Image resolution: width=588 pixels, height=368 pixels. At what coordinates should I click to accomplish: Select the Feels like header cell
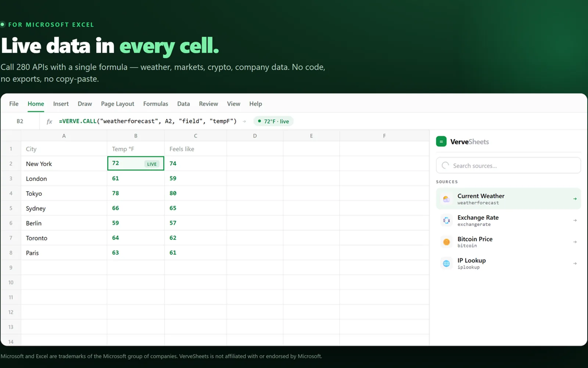(196, 149)
